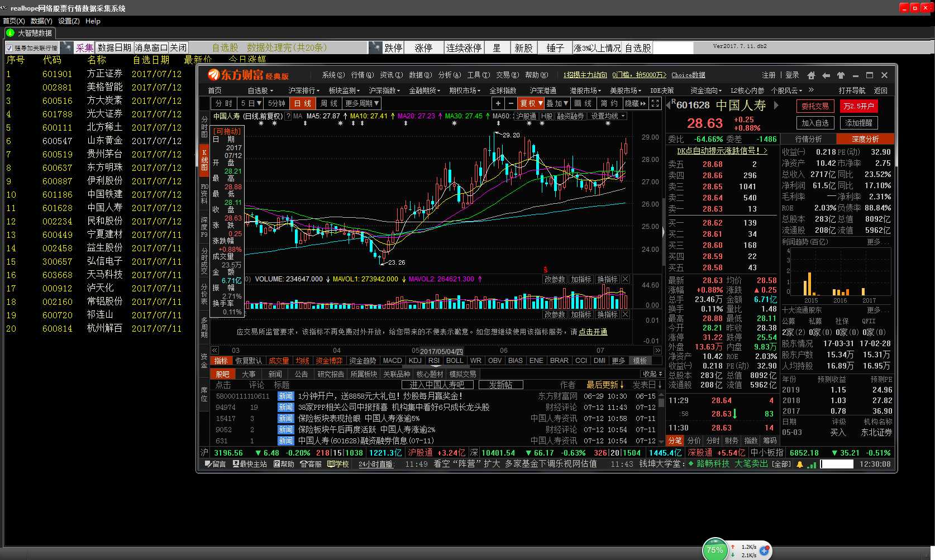This screenshot has height=560, width=935.
Task: Select 贵州茅台 row in stock list
Action: (94, 154)
